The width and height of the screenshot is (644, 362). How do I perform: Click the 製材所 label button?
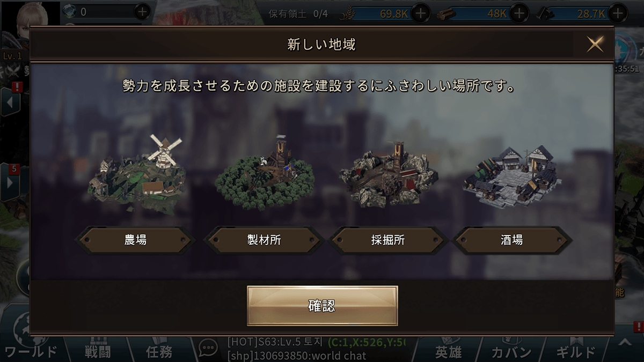point(265,240)
